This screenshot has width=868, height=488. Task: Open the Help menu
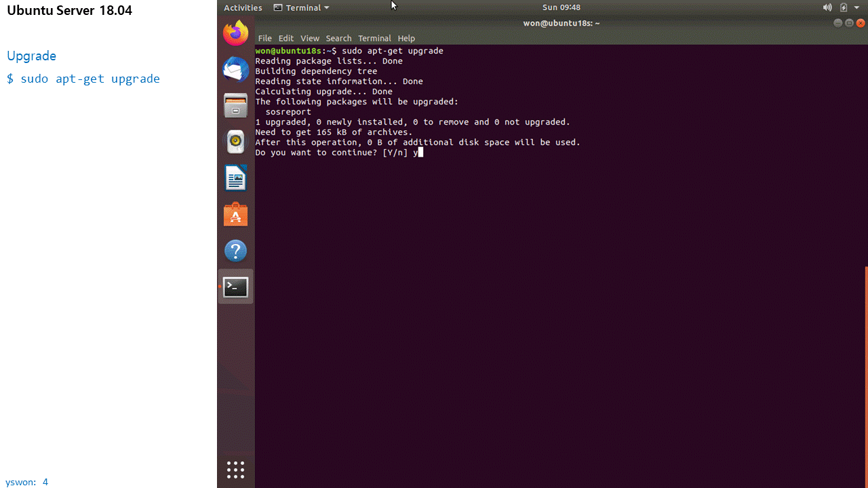(x=406, y=39)
